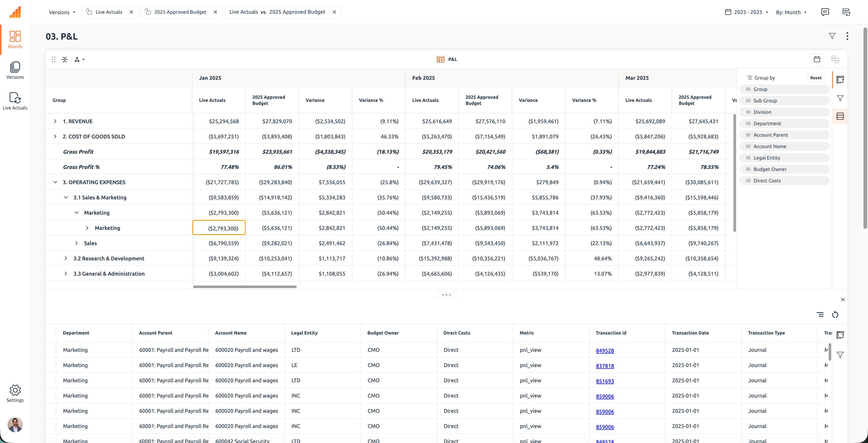Open Versions in the left sidebar
The height and width of the screenshot is (443, 868).
pos(15,70)
